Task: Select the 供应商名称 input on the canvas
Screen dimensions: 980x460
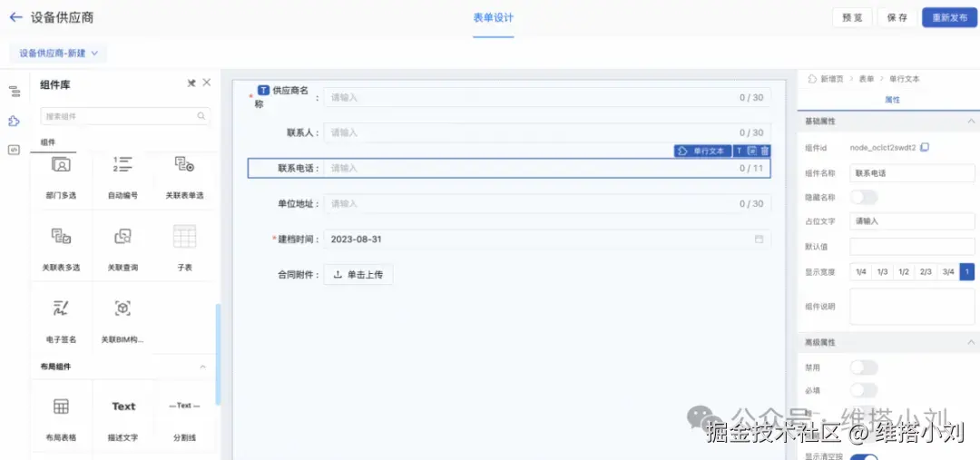Action: pyautogui.click(x=547, y=97)
